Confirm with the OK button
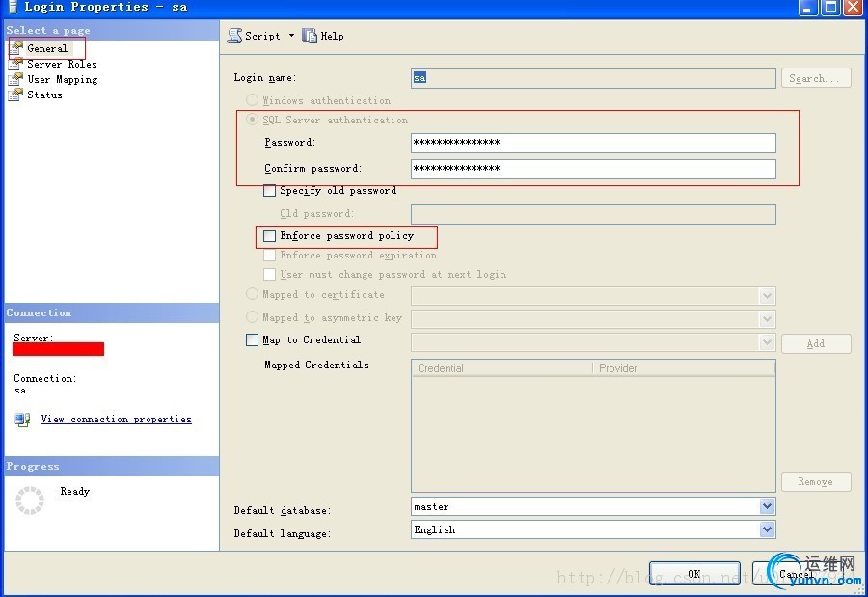Viewport: 868px width, 597px height. [x=694, y=574]
